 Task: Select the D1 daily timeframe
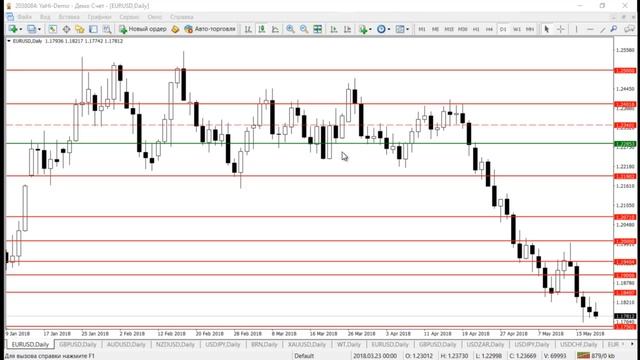click(x=503, y=29)
